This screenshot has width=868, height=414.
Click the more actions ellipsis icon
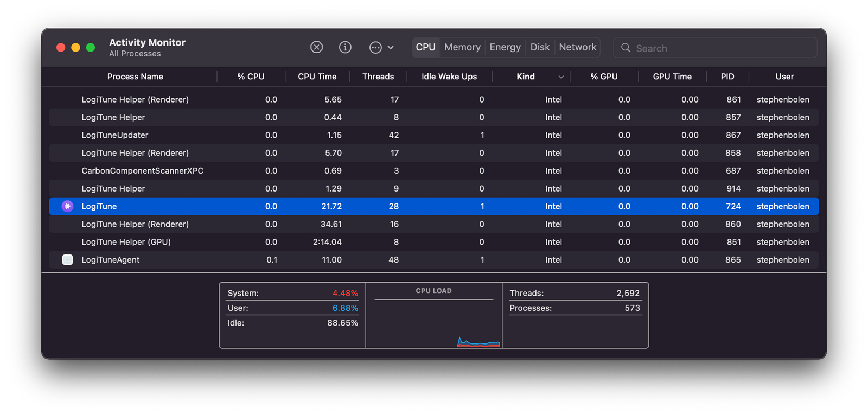pyautogui.click(x=375, y=48)
